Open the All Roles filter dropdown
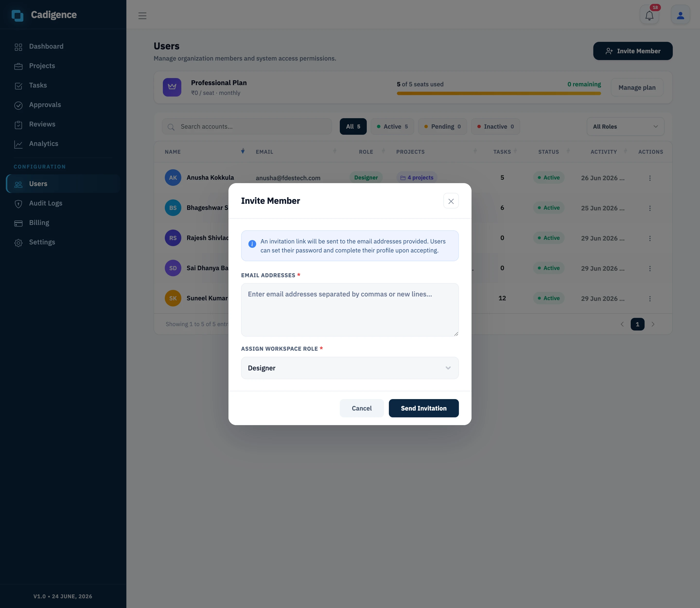This screenshot has width=700, height=608. click(x=625, y=126)
